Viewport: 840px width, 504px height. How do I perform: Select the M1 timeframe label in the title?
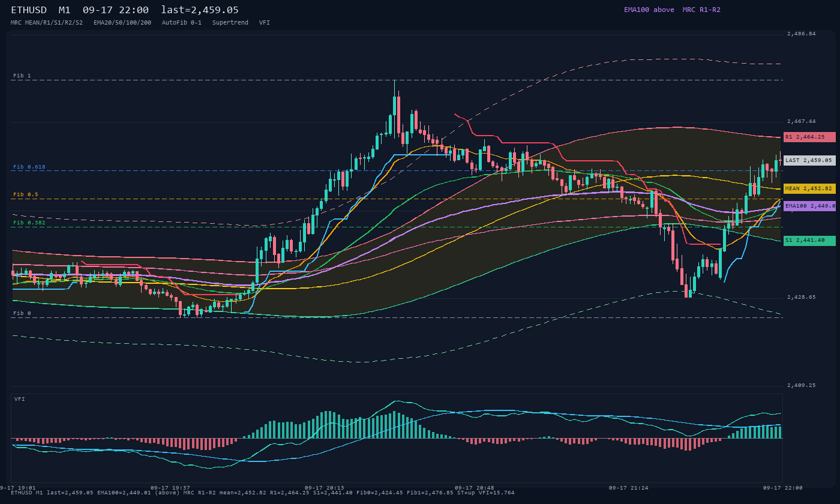click(65, 10)
